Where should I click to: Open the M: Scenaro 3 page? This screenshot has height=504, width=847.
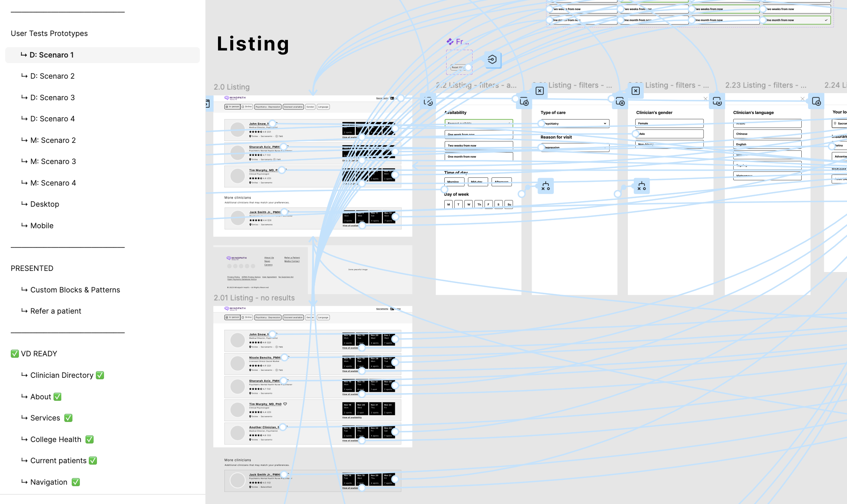(x=53, y=161)
